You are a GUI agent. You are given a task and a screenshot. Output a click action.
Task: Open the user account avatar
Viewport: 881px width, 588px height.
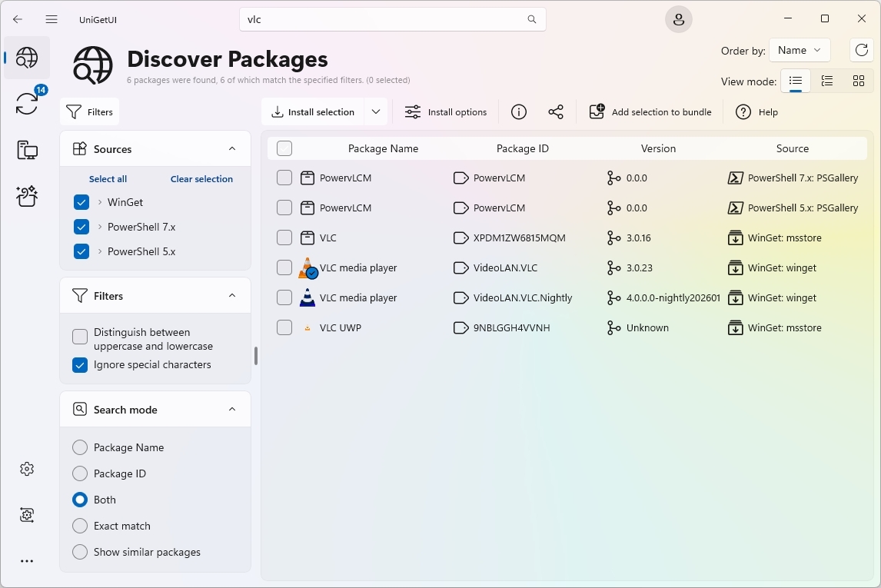pos(678,20)
